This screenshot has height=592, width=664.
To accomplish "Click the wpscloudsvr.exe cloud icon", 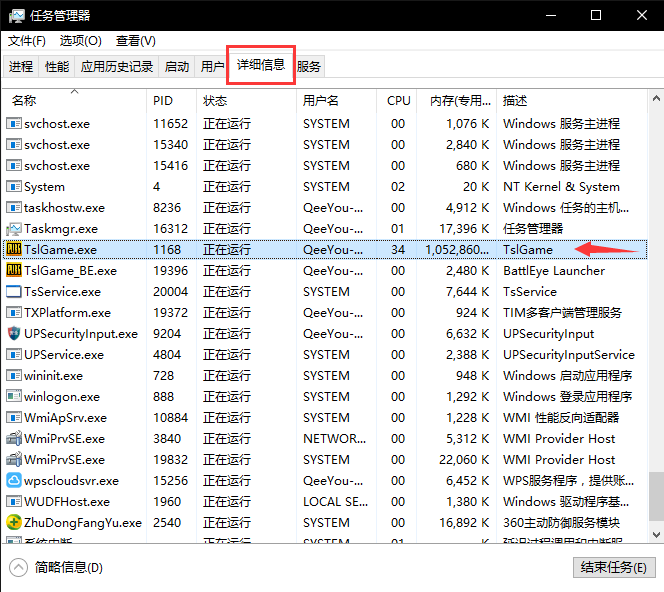I will click(14, 481).
